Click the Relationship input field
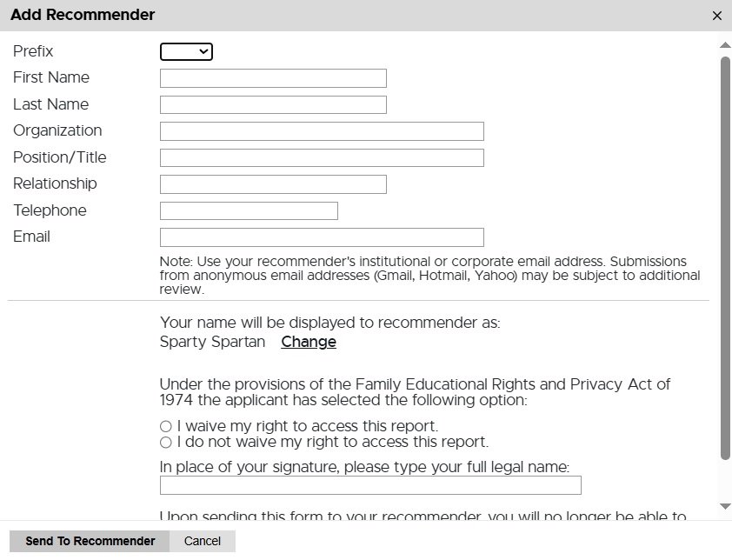Viewport: 732px width, 560px height. [271, 183]
